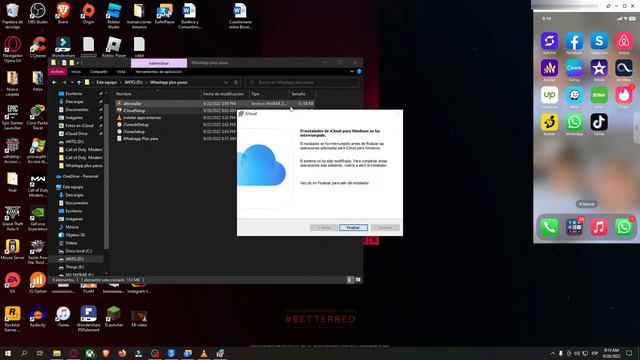Select Música under Este equipo
The height and width of the screenshot is (360, 640).
tap(71, 227)
